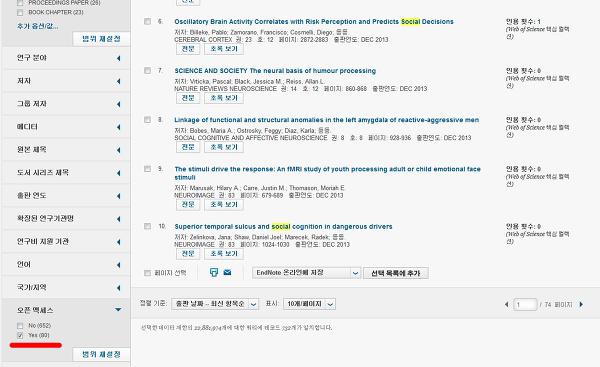
Task: Click NATURE REVIEWS NEUROSCIENCE journal name
Action: (225, 88)
